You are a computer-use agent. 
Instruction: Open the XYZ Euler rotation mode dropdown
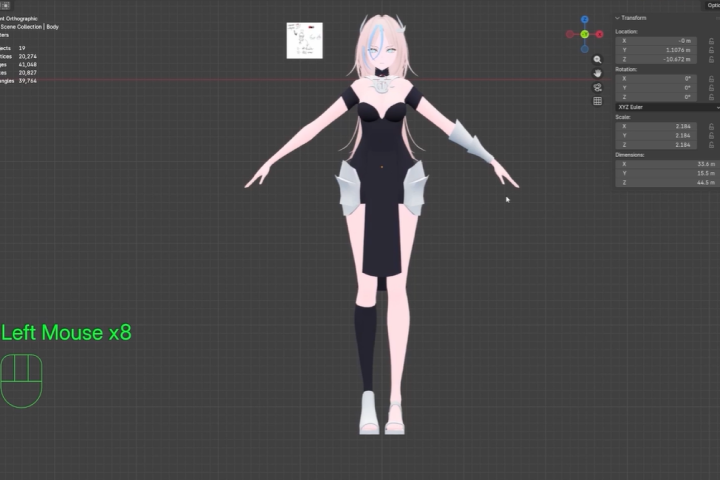(x=668, y=107)
